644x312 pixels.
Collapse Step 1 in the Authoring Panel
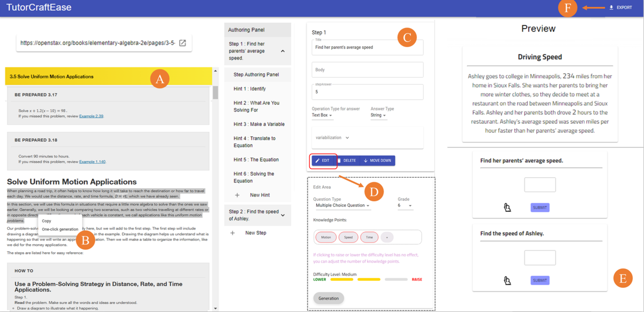[x=283, y=51]
